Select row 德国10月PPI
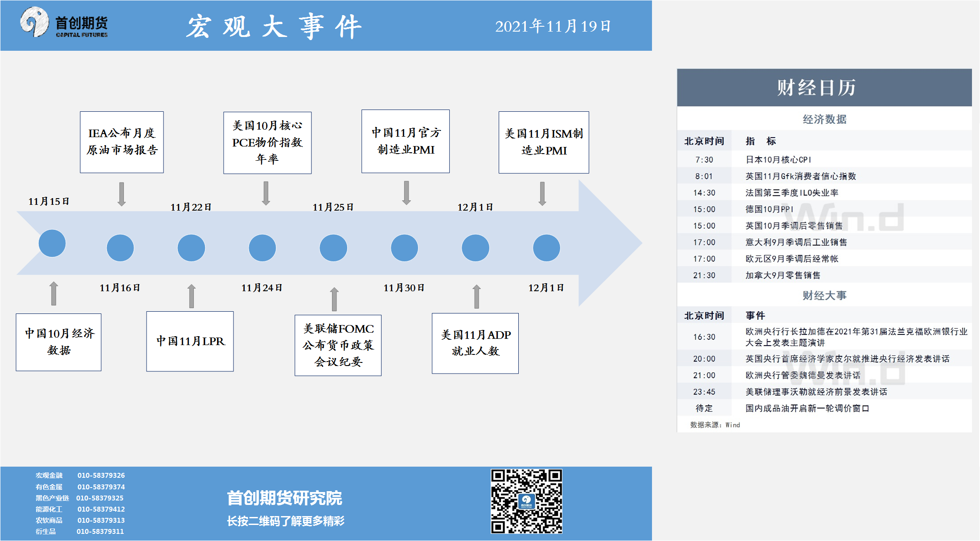Image resolution: width=980 pixels, height=541 pixels. [824, 209]
